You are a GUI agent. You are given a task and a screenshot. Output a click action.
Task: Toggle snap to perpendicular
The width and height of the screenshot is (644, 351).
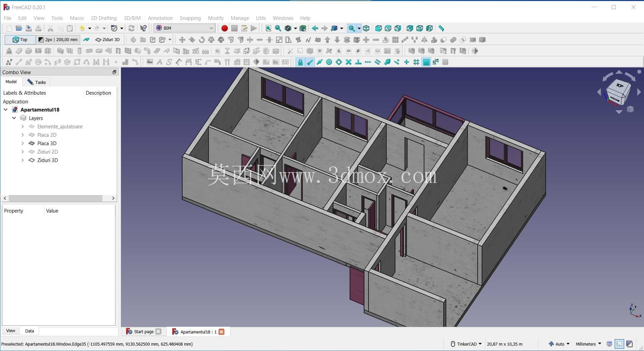coord(358,62)
